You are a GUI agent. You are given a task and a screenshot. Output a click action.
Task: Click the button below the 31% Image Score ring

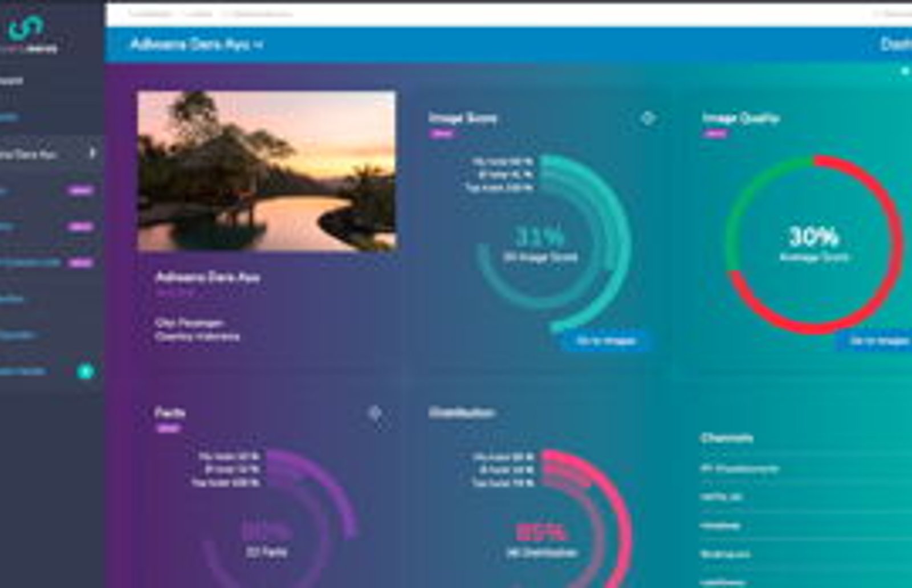click(606, 341)
